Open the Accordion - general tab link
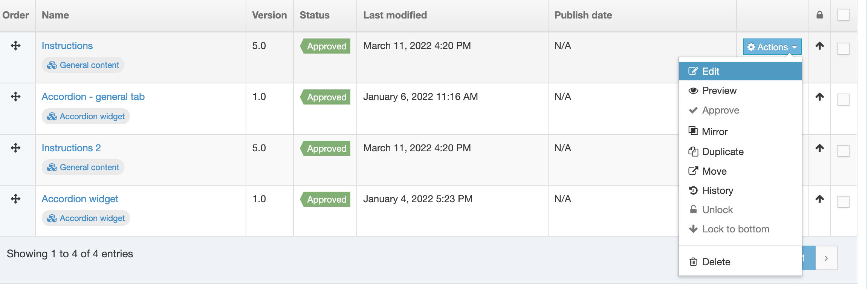 point(93,97)
